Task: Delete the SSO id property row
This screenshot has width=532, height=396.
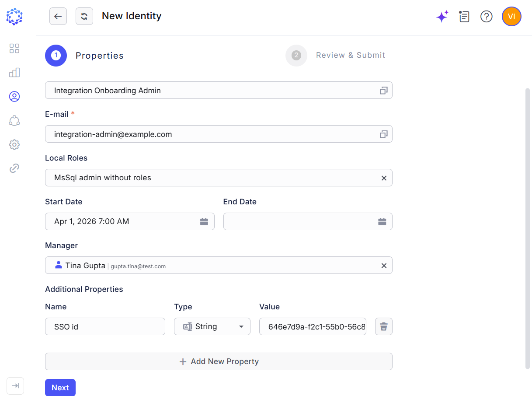Action: (384, 326)
